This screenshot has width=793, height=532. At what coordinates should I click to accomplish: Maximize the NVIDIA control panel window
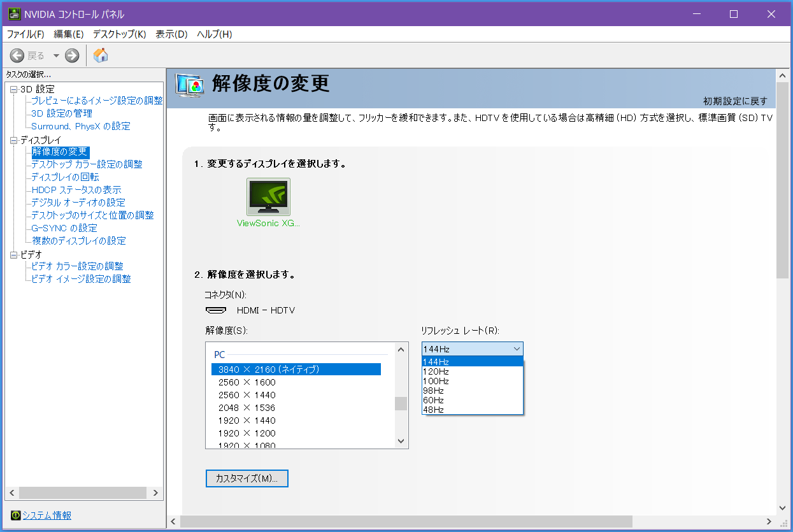click(734, 14)
